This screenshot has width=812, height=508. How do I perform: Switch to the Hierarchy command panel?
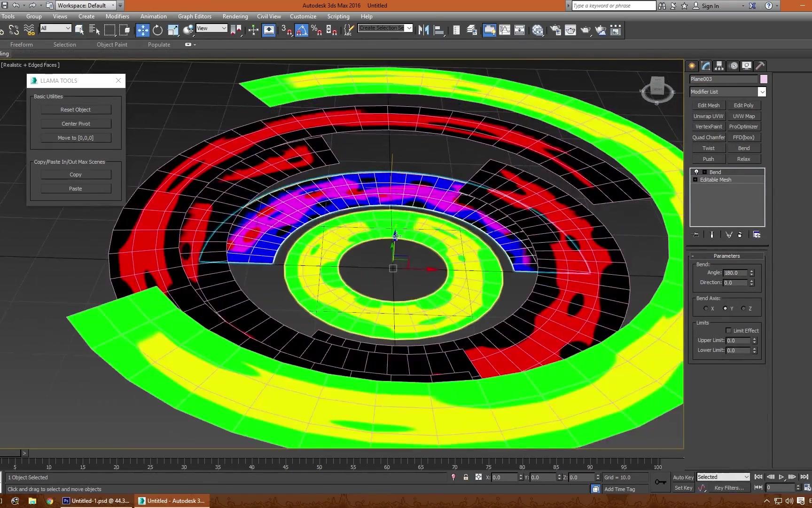coord(719,65)
